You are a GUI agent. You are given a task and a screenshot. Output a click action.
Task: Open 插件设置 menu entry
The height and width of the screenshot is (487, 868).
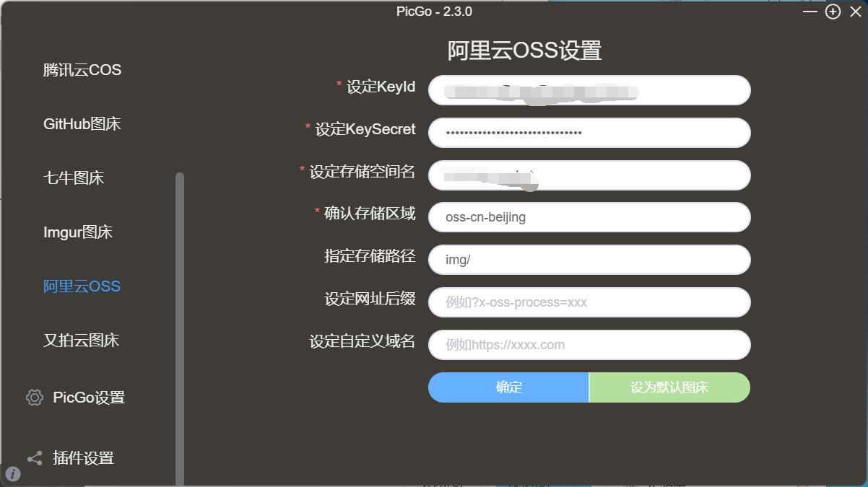(83, 458)
